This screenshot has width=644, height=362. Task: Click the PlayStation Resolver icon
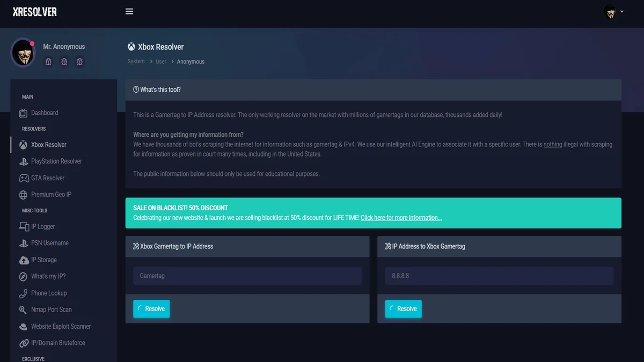(x=24, y=161)
